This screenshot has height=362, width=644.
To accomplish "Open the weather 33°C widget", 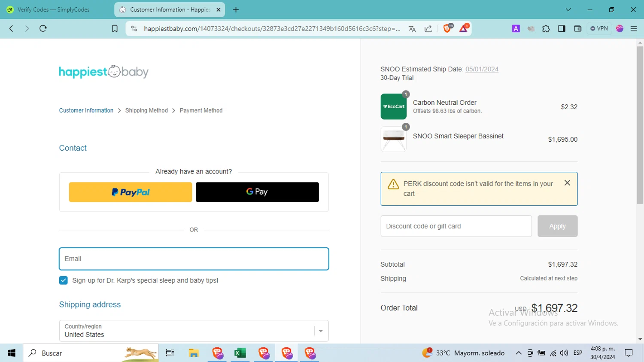I will [x=464, y=353].
